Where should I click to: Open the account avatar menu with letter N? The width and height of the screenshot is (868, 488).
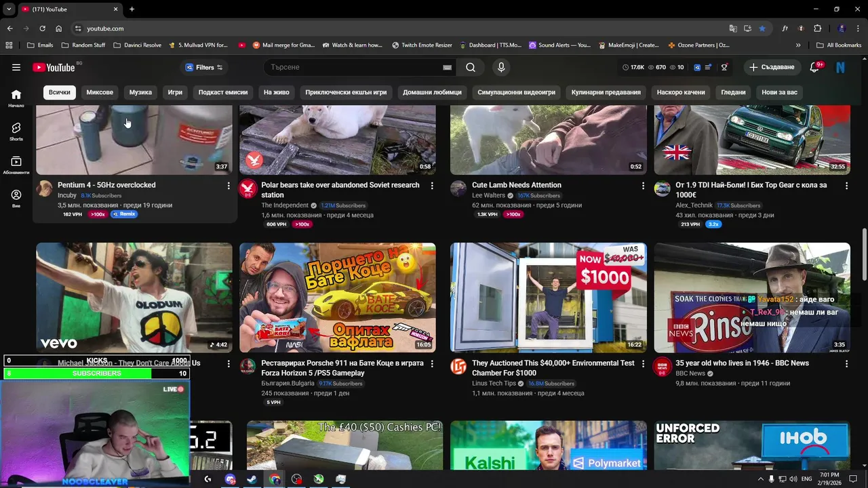[x=841, y=67]
